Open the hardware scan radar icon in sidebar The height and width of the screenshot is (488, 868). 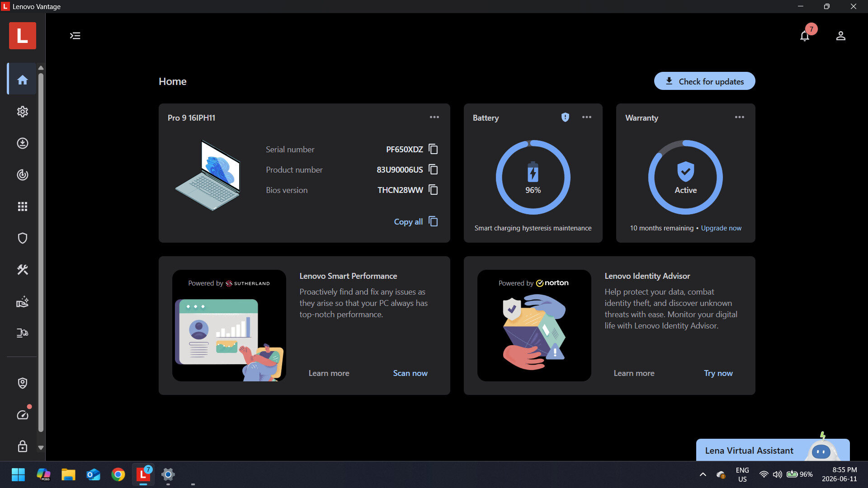click(x=22, y=175)
